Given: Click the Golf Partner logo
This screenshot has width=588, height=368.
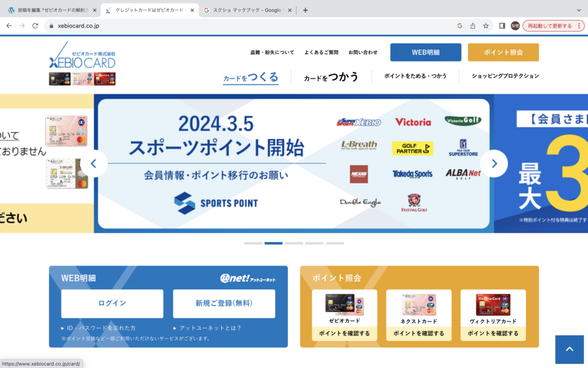Looking at the screenshot, I should pyautogui.click(x=412, y=148).
